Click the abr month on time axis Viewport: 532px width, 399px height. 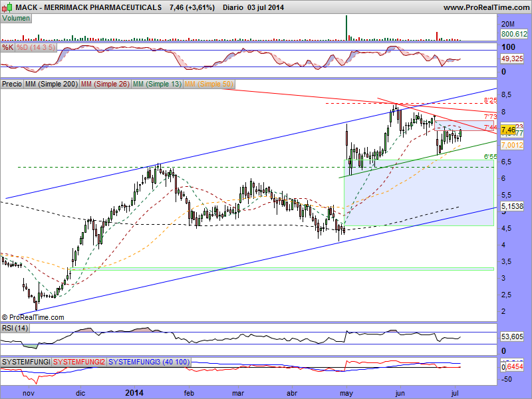292,393
